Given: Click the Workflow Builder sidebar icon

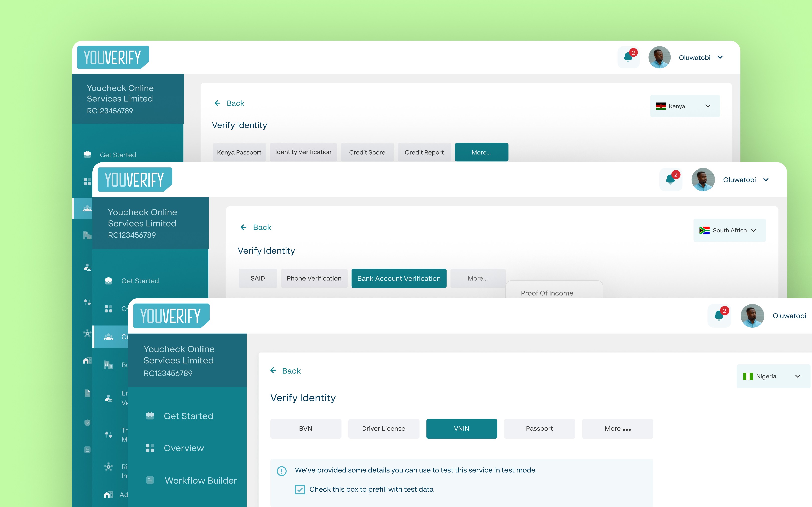Looking at the screenshot, I should coord(149,481).
